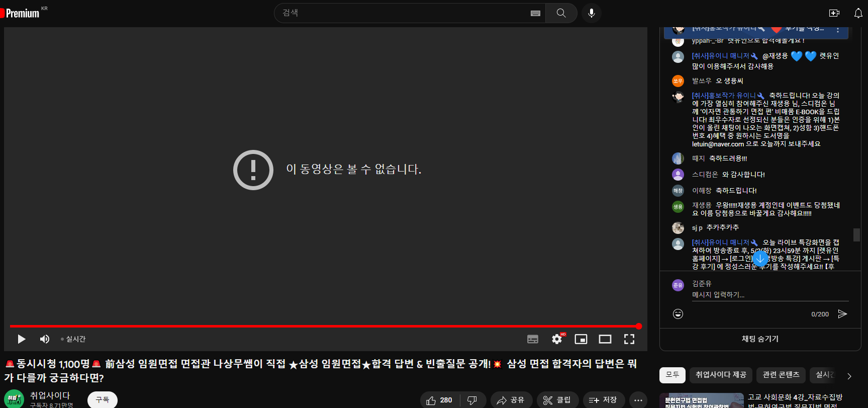Image resolution: width=868 pixels, height=408 pixels.
Task: Toggle theater mode
Action: point(605,339)
